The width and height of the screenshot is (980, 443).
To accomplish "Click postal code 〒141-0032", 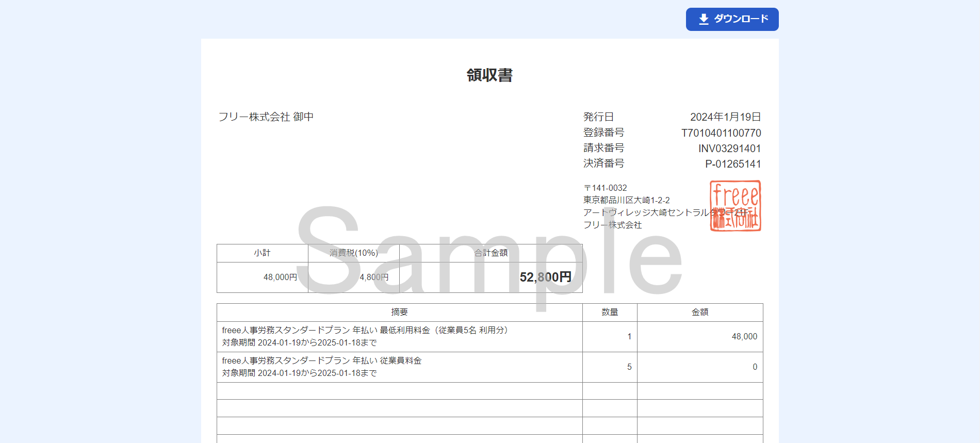I will (605, 188).
